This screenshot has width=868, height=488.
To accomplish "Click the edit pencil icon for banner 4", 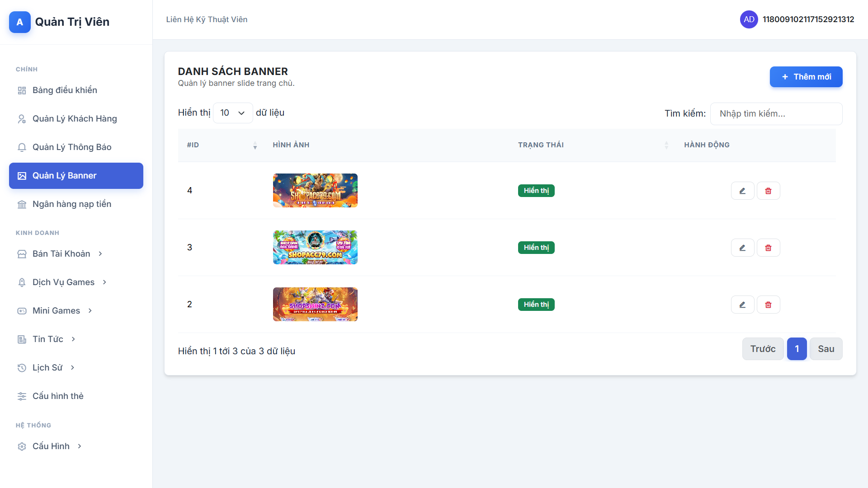I will click(742, 191).
